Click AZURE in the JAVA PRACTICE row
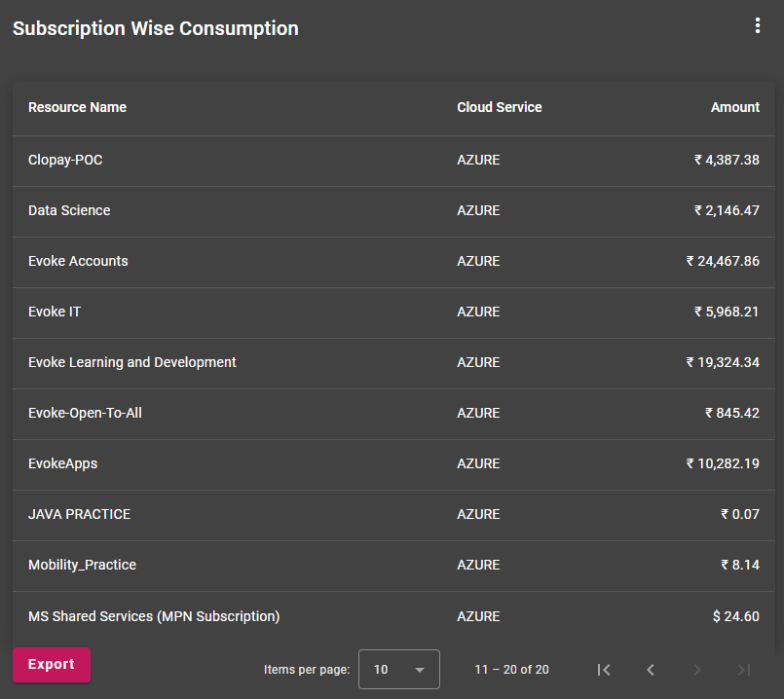Screen dimensions: 784x699 click(478, 514)
